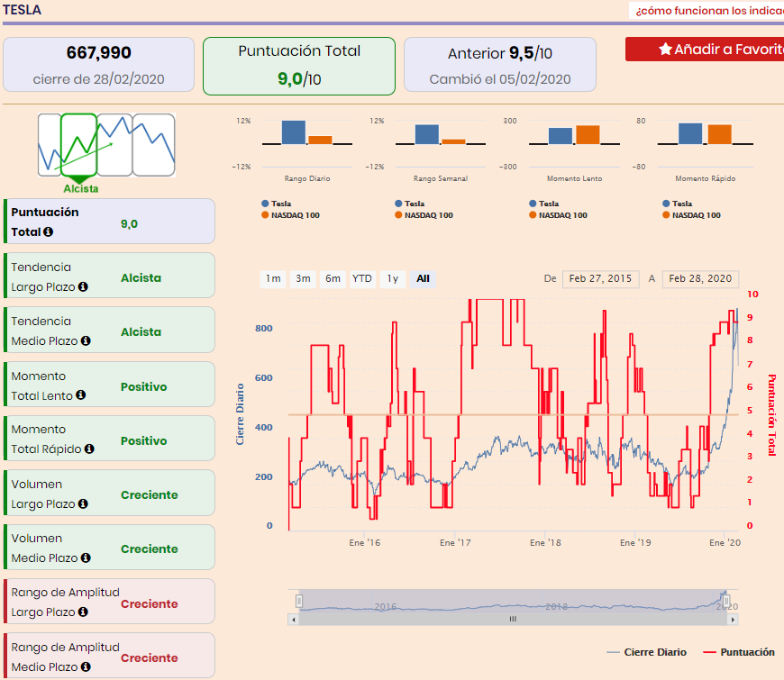This screenshot has width=784, height=680.
Task: Click Añadir a Favoritos button
Action: click(x=705, y=49)
